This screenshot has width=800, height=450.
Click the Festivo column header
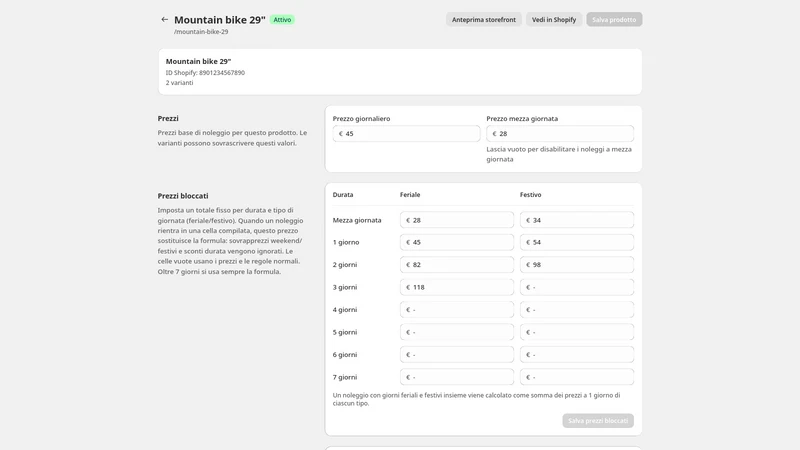click(531, 194)
